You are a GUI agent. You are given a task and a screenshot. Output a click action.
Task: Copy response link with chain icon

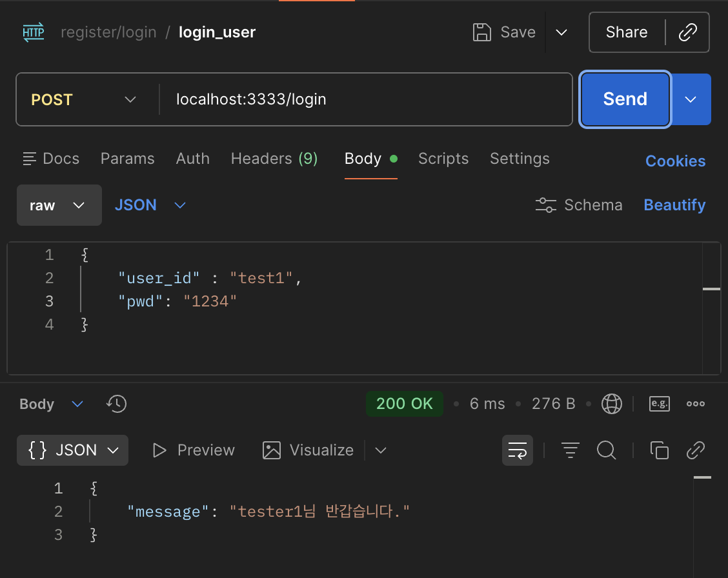click(696, 450)
